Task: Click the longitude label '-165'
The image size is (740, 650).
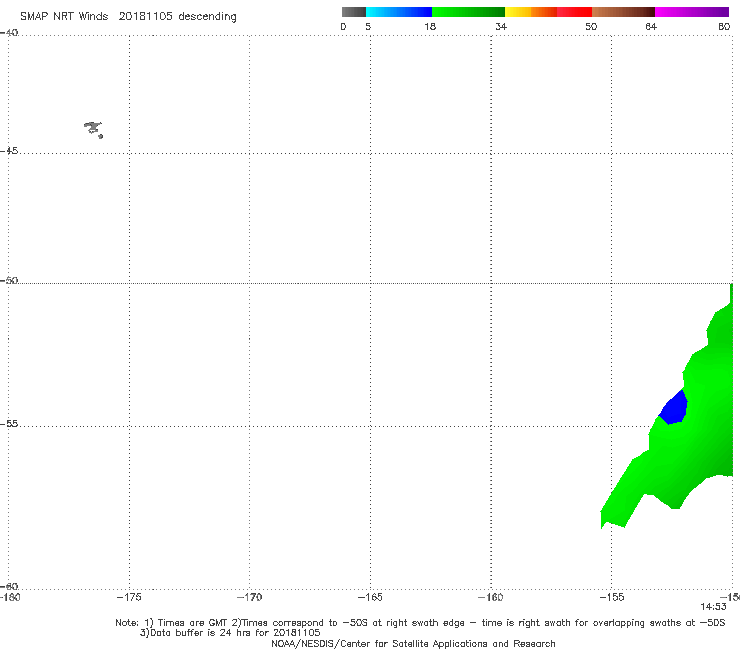Action: (x=370, y=597)
